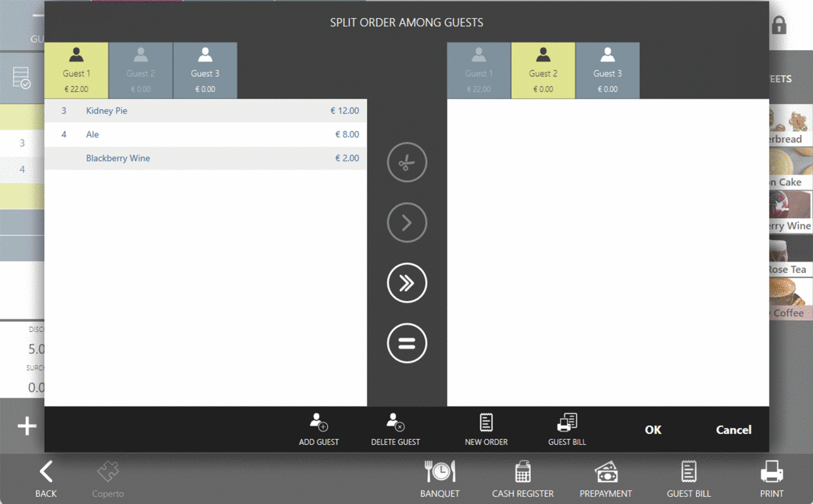This screenshot has width=813, height=504.
Task: Select the Kidney Pie order line
Action: [x=205, y=111]
